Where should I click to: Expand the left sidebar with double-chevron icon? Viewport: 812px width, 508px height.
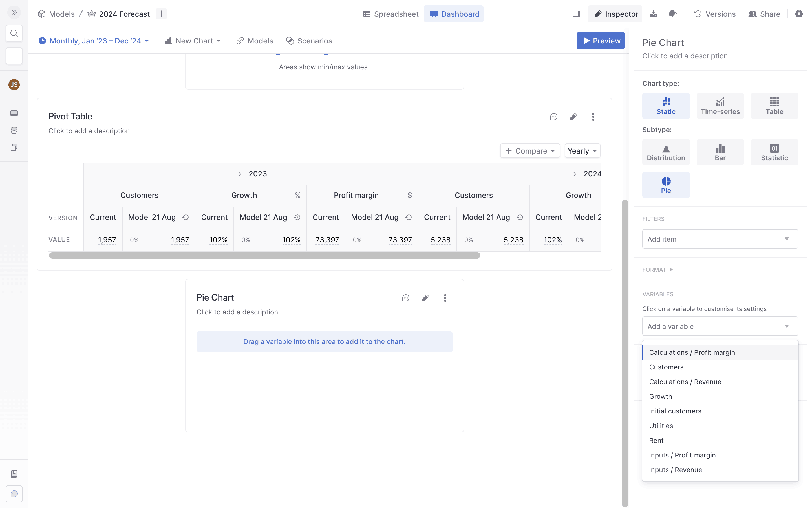[x=14, y=13]
